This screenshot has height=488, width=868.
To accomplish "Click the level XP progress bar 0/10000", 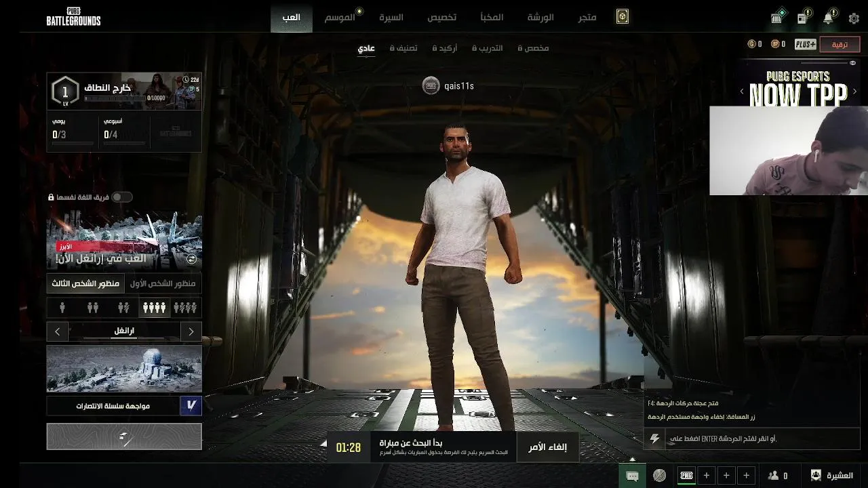I will click(115, 98).
